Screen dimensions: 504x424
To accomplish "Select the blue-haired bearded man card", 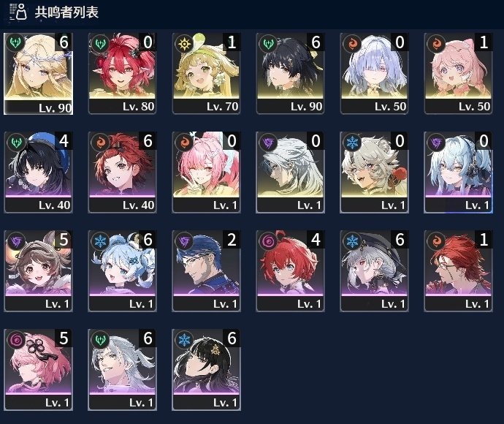I will click(x=206, y=271).
